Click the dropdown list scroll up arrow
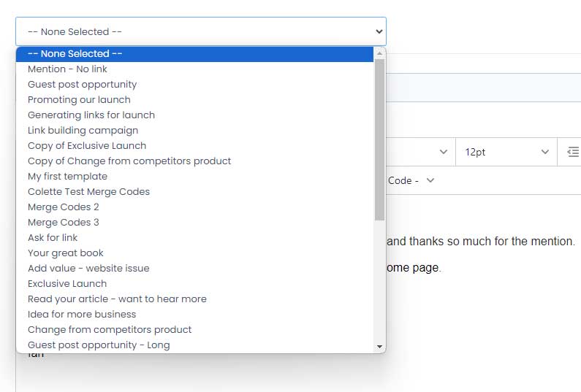This screenshot has width=581, height=392. (379, 53)
